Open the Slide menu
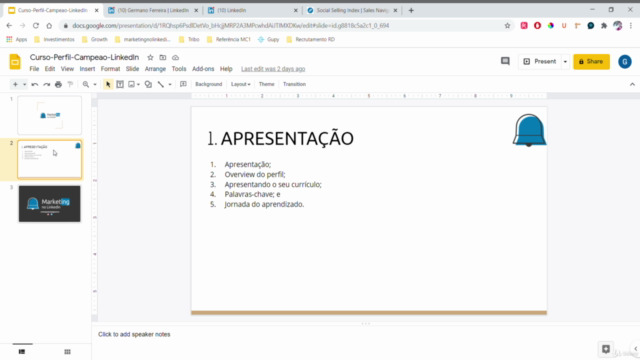The width and height of the screenshot is (640, 360). pos(132,69)
